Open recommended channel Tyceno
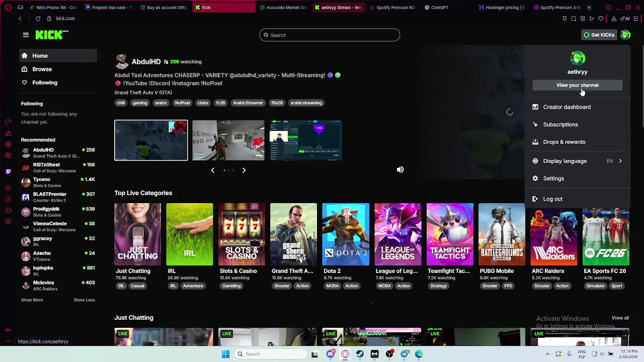 58,183
